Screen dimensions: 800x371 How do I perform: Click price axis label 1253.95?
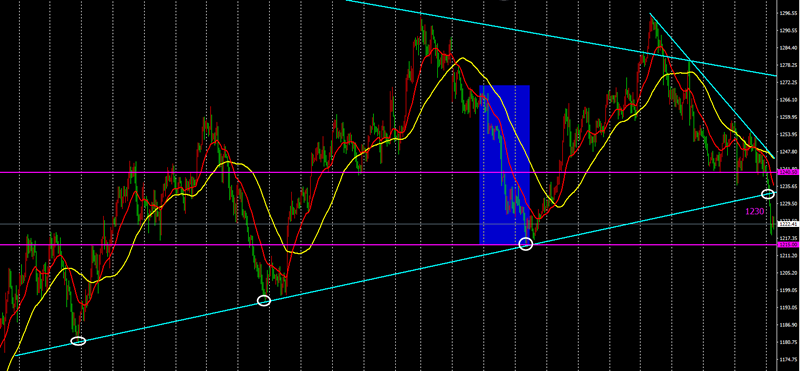(788, 134)
